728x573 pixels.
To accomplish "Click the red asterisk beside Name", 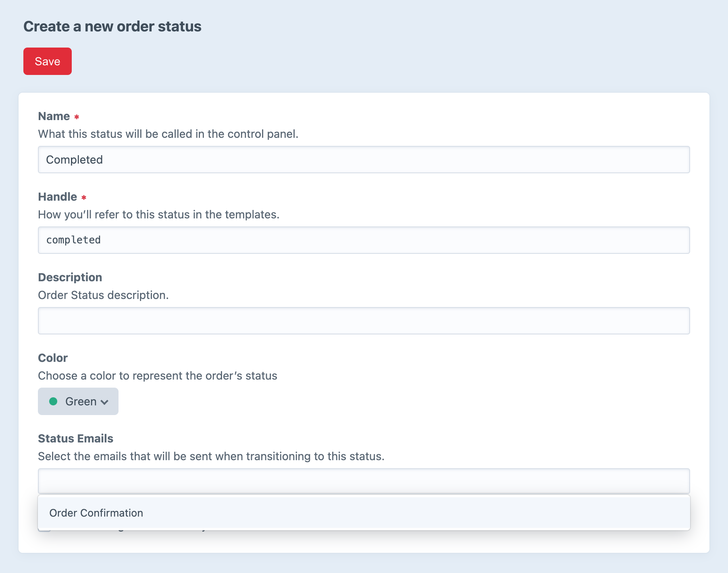I will point(77,117).
